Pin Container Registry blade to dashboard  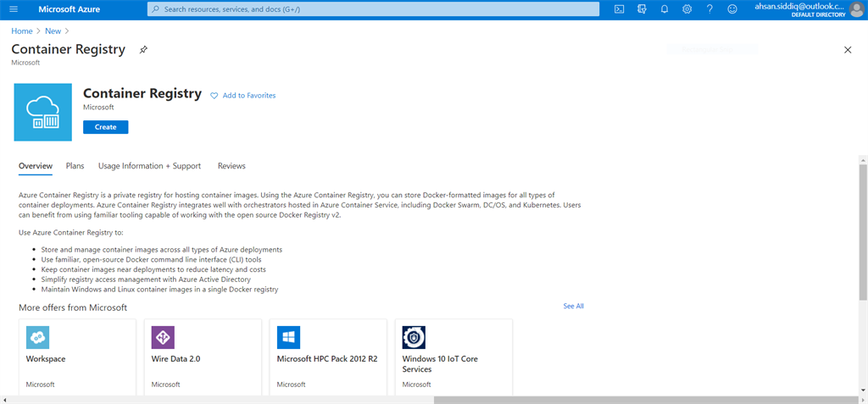pos(143,50)
